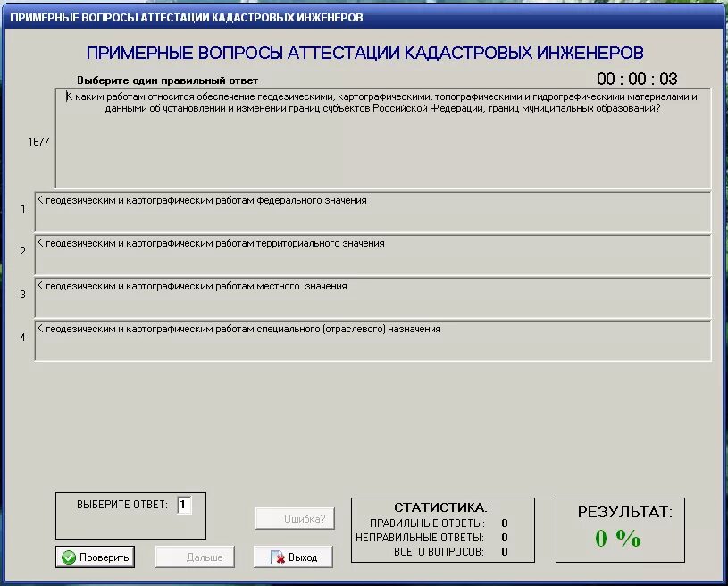
Task: Click the disabled Ошибка? button
Action: pos(295,519)
